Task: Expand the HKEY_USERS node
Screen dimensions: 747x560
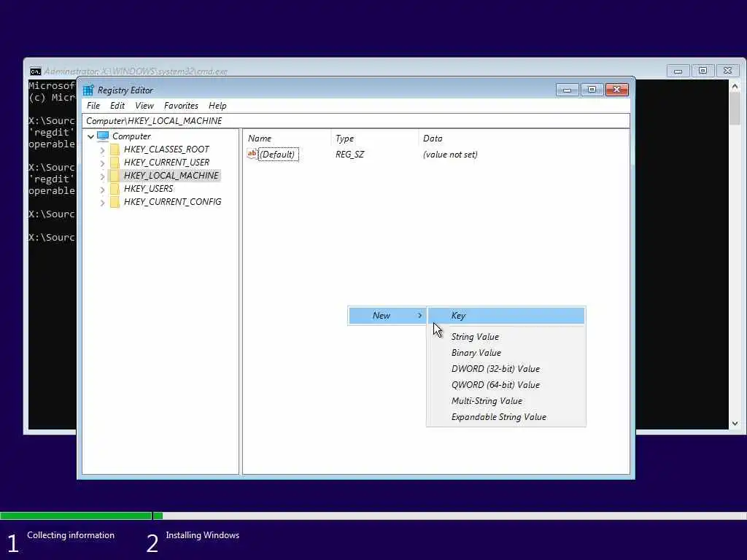Action: [102, 189]
